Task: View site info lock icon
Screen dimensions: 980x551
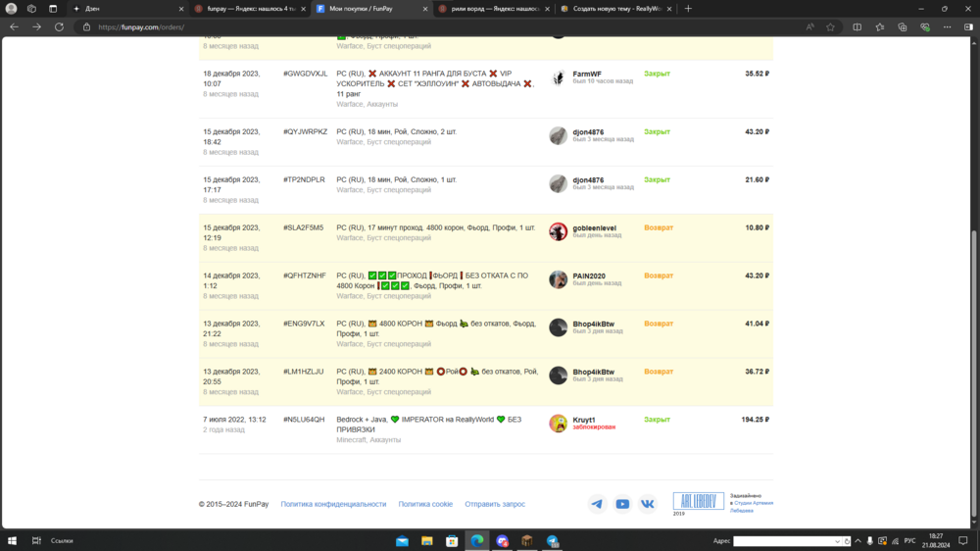Action: pos(87,26)
